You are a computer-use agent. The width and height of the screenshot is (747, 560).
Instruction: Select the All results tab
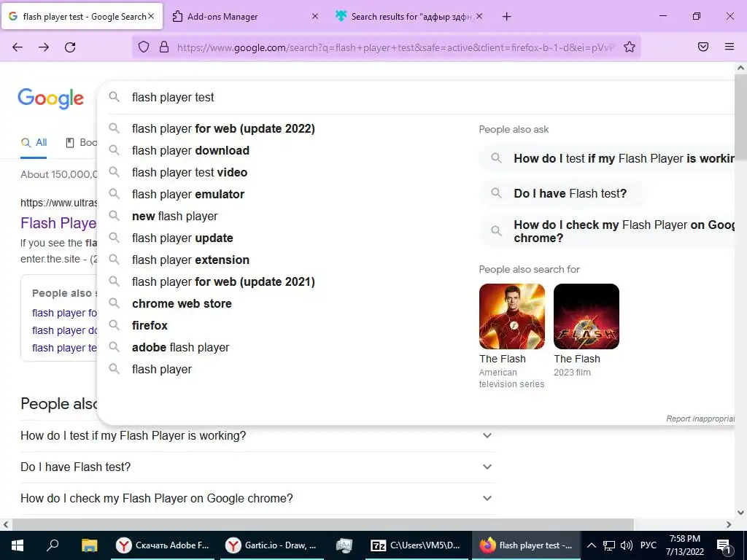pyautogui.click(x=34, y=142)
